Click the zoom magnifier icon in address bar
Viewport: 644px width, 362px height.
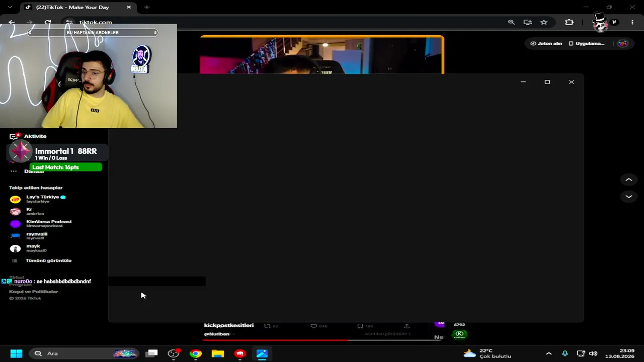tap(511, 22)
